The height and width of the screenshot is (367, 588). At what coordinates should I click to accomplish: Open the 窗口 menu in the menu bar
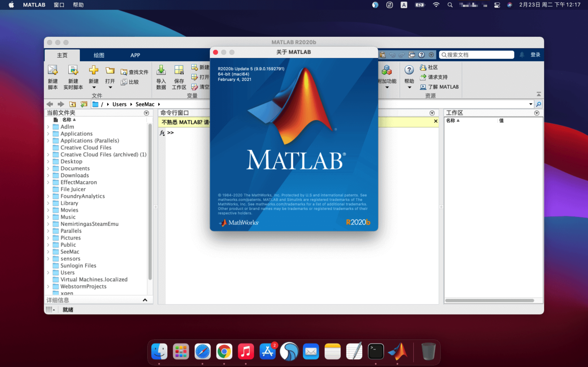point(59,5)
